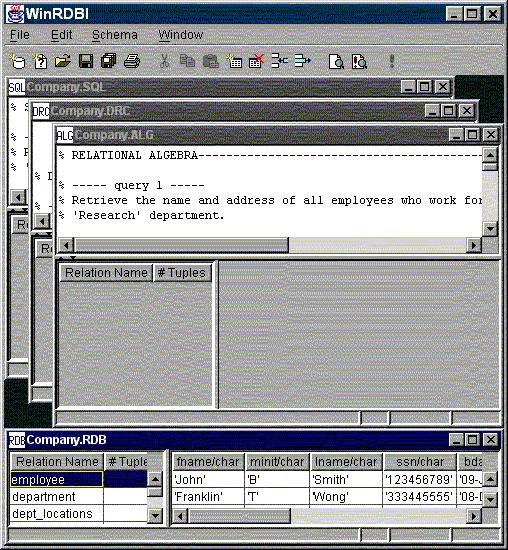Click the exclamation Stop icon in toolbar
Viewport: 508px width, 550px height.
(392, 61)
